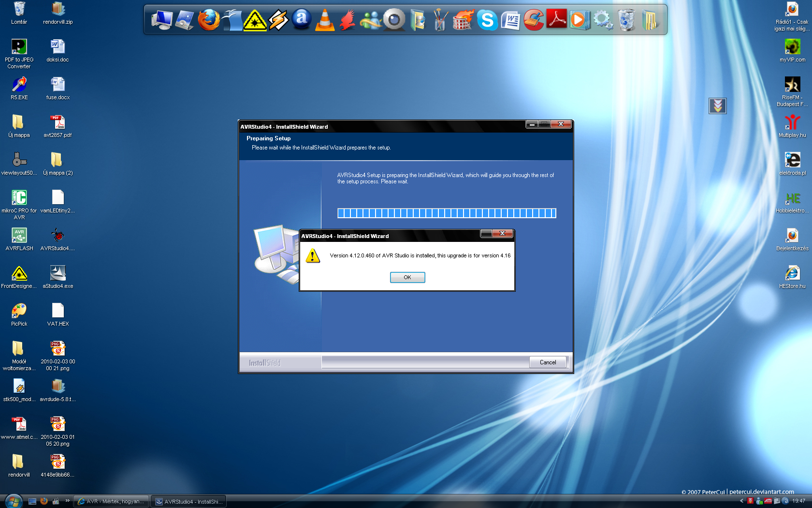The height and width of the screenshot is (508, 812).
Task: Open the OpenOffice seagull icon in the dock
Action: point(232,20)
